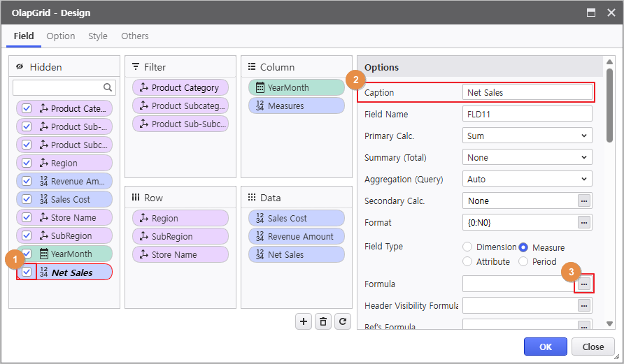Open the Secondary Calc. ellipsis button
Viewport: 624px width, 364px height.
click(584, 201)
